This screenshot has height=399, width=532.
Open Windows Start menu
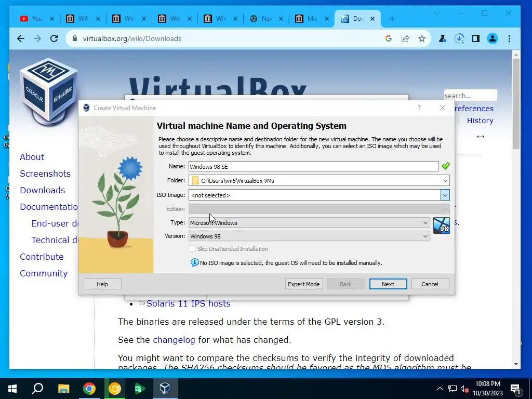coord(12,389)
